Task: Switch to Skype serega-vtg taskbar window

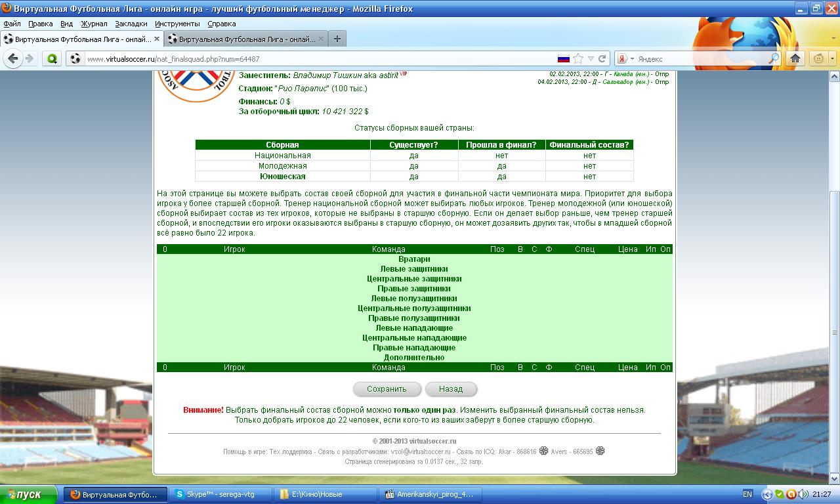Action: (220, 494)
